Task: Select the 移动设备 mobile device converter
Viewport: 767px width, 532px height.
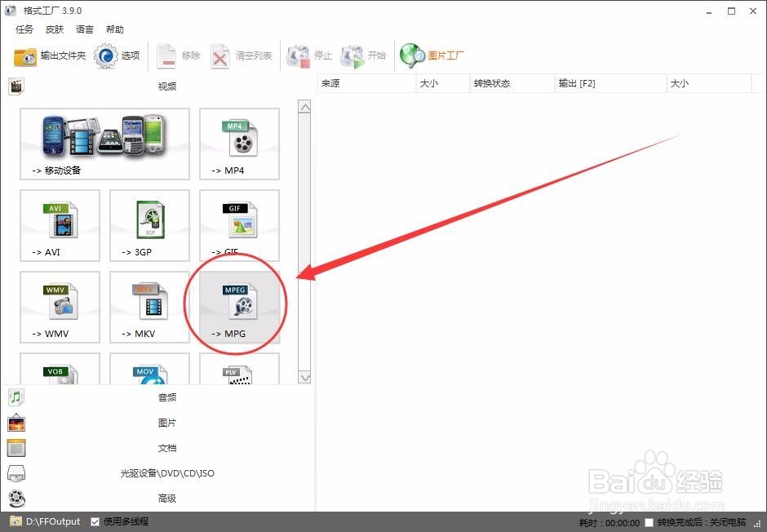Action: 104,144
